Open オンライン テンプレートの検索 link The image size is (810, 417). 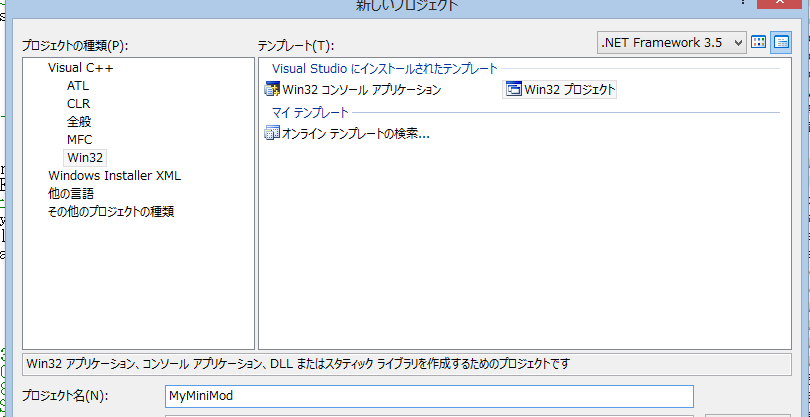[355, 133]
